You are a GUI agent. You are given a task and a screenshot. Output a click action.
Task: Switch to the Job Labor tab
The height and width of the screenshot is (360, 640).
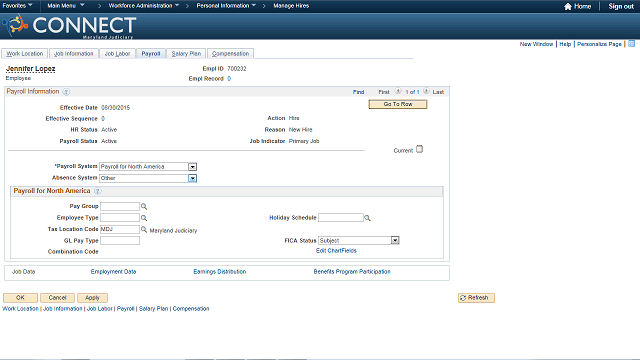pyautogui.click(x=117, y=53)
